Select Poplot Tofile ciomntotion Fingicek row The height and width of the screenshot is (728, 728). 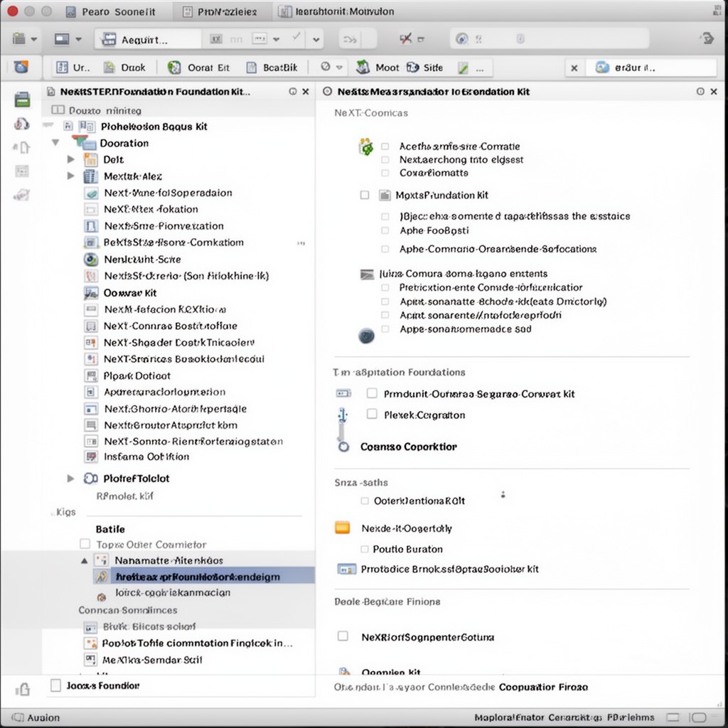tap(197, 643)
